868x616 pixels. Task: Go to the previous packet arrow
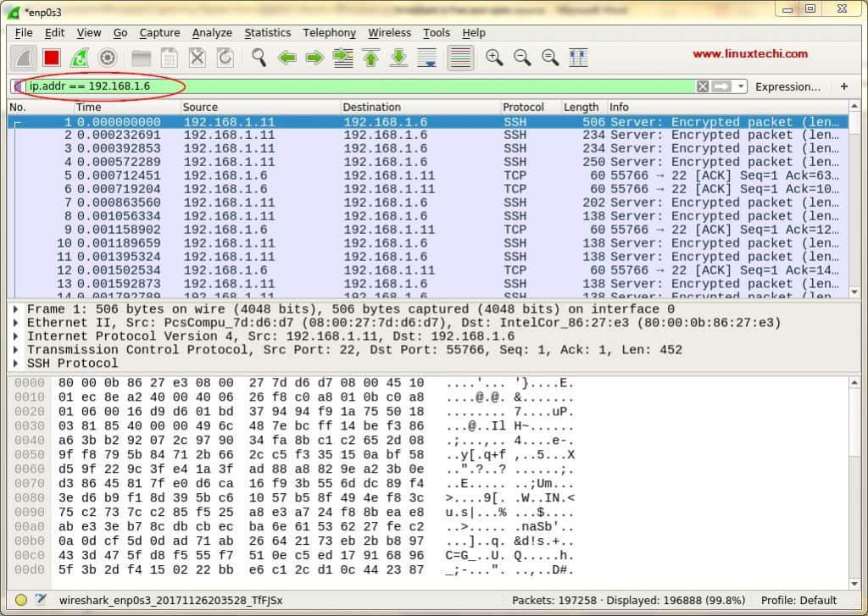coord(287,58)
